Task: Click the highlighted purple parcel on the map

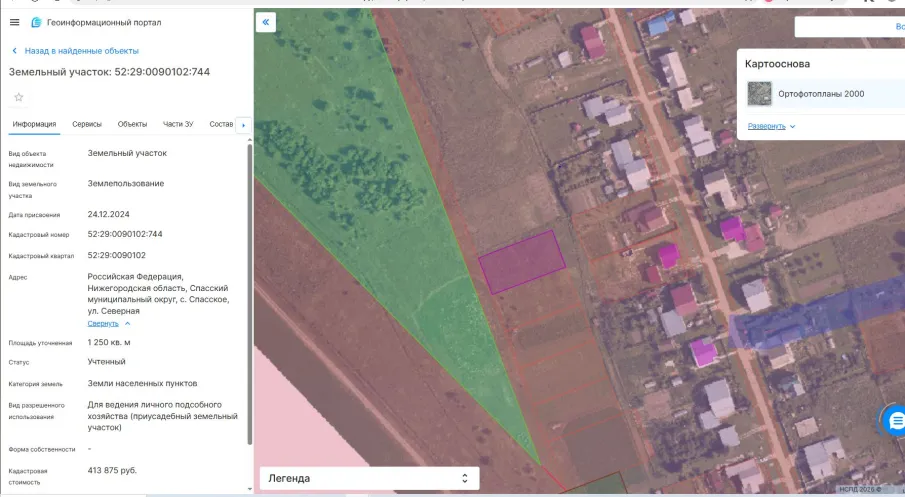Action: [x=522, y=262]
